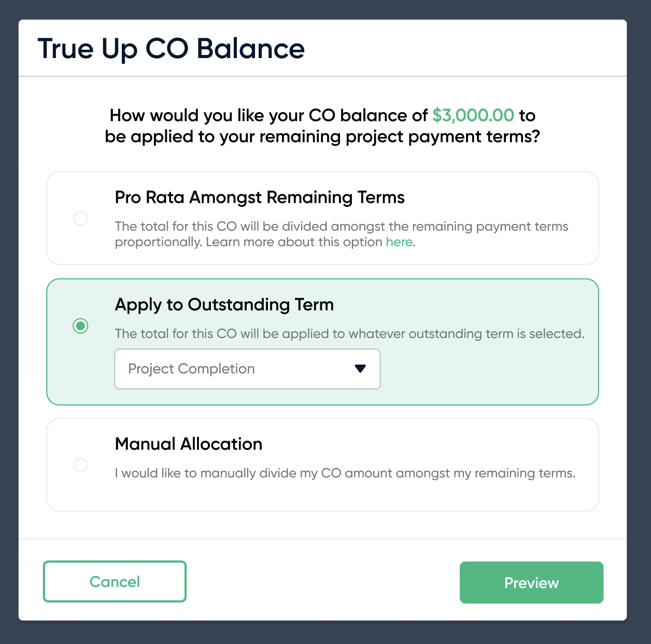Select the Pro Rata radio button
The height and width of the screenshot is (644, 651).
coord(80,218)
